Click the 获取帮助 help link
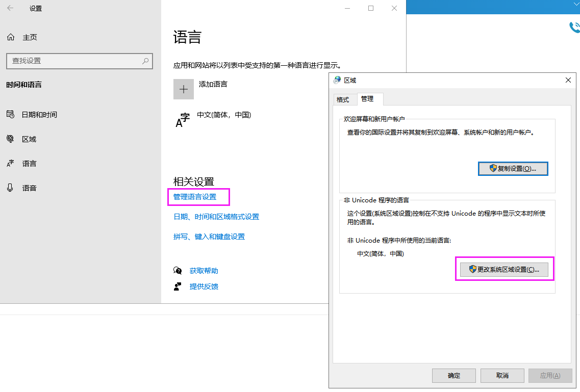The width and height of the screenshot is (580, 392). (x=204, y=271)
